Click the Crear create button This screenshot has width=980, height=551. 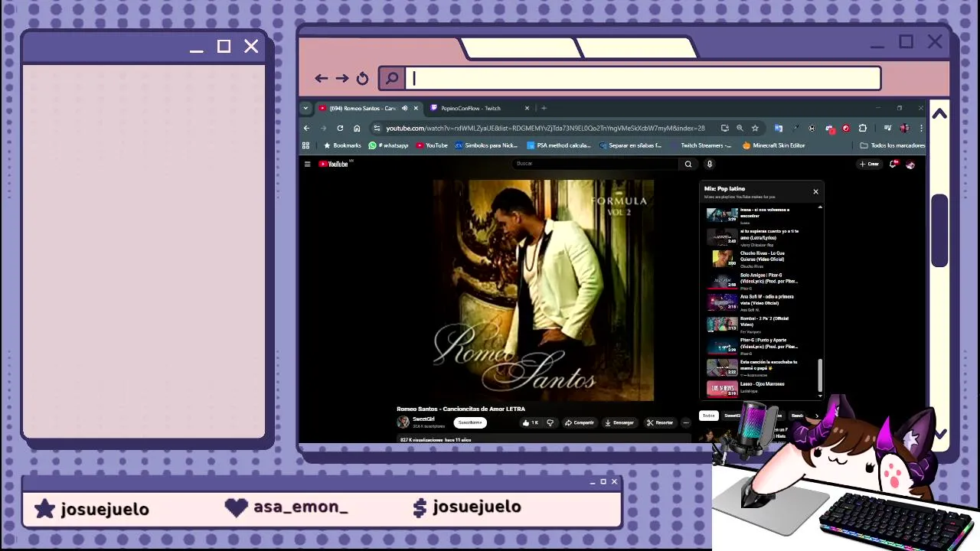click(869, 164)
